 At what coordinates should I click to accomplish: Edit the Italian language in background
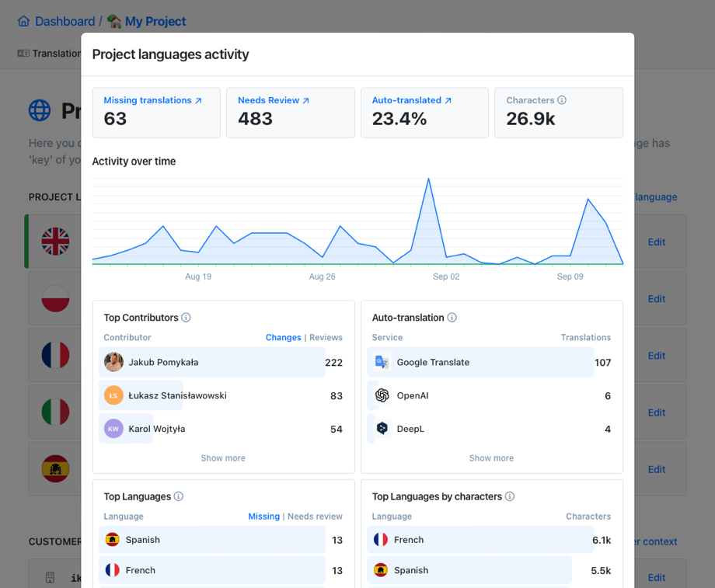coord(656,412)
